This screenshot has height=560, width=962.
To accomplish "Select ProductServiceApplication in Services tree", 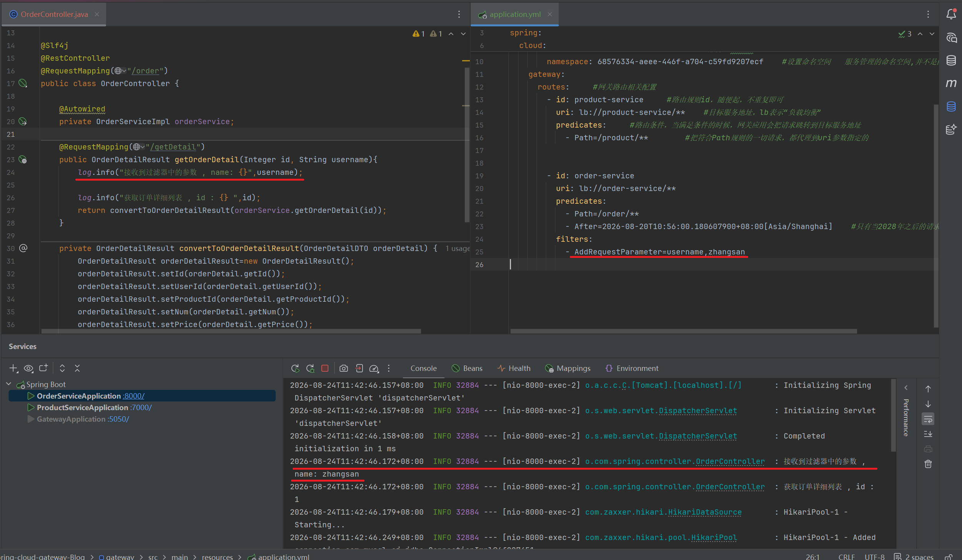I will 82,407.
